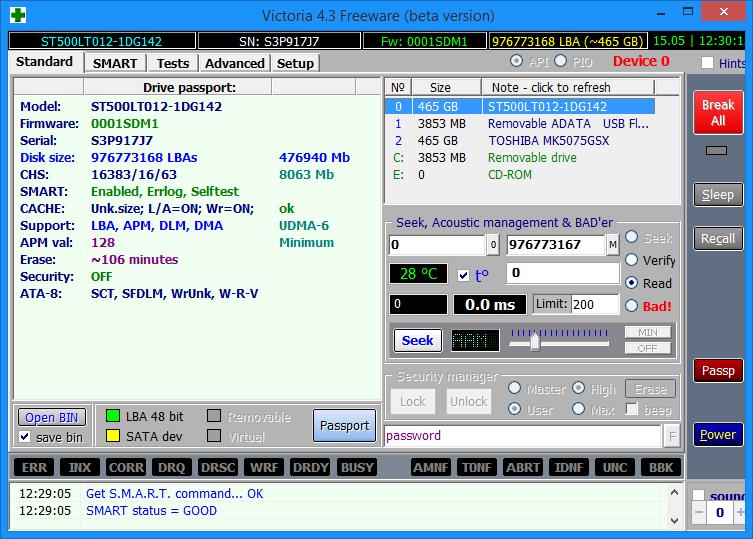753x539 pixels.
Task: Toggle the temperature monitoring checkbox
Action: coord(463,275)
